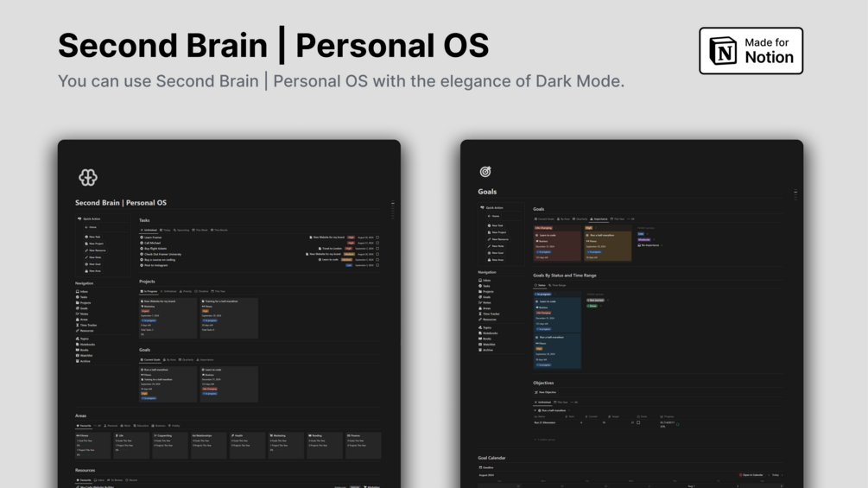Click New Project button on Second Brain page

tap(94, 244)
